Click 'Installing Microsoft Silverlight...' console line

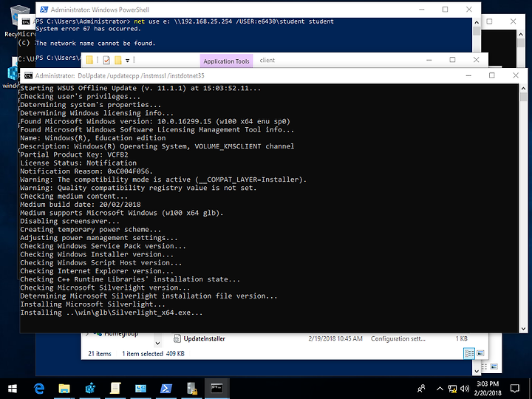tap(92, 304)
